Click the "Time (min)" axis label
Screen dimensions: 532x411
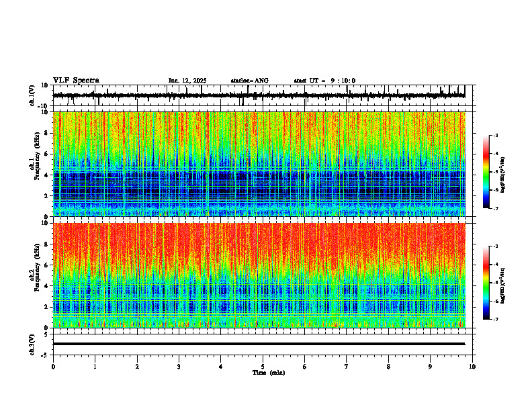(x=269, y=373)
